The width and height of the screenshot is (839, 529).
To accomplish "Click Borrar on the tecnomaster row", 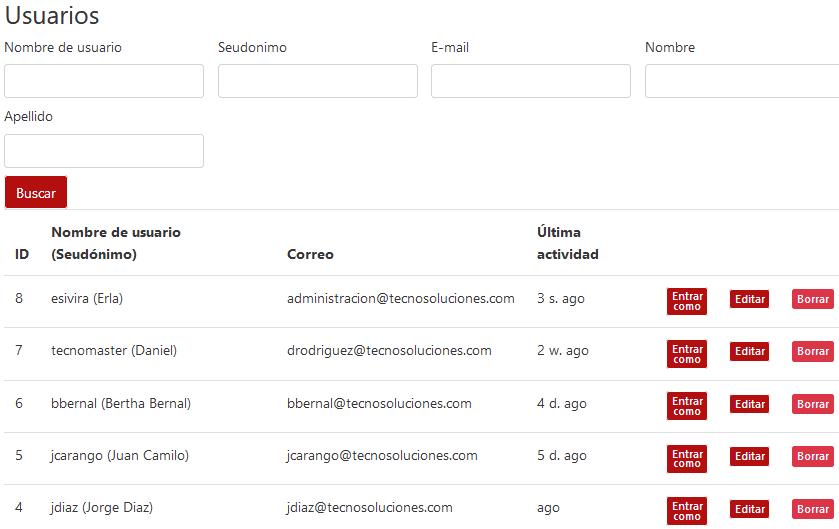I will click(812, 351).
